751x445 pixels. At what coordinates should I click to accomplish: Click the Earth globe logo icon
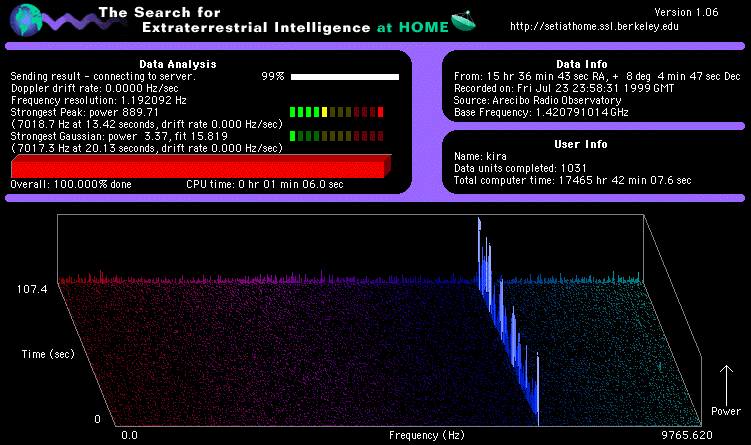click(x=25, y=20)
